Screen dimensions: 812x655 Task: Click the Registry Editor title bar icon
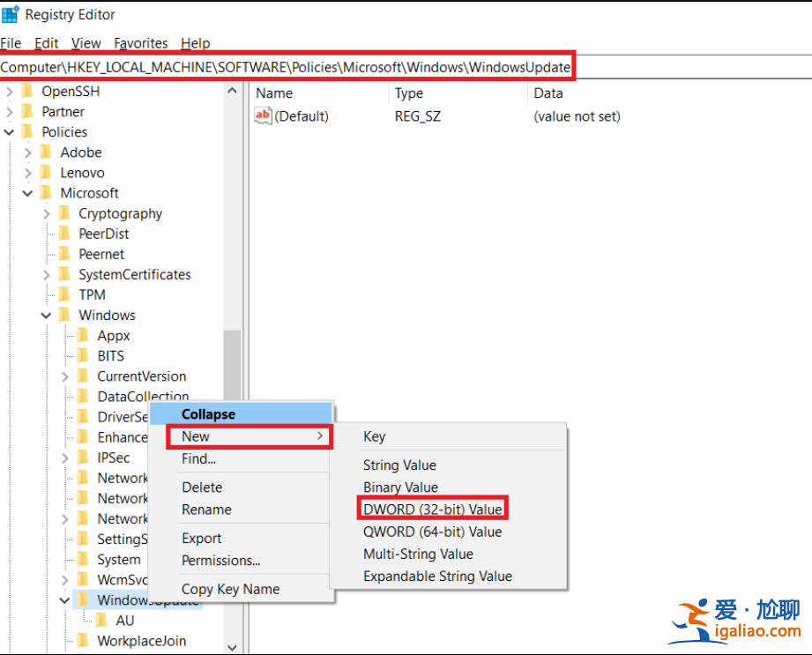click(11, 14)
